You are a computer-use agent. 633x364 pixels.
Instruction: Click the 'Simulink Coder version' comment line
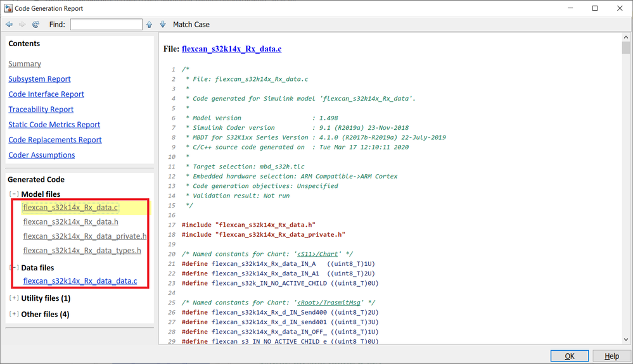click(297, 128)
